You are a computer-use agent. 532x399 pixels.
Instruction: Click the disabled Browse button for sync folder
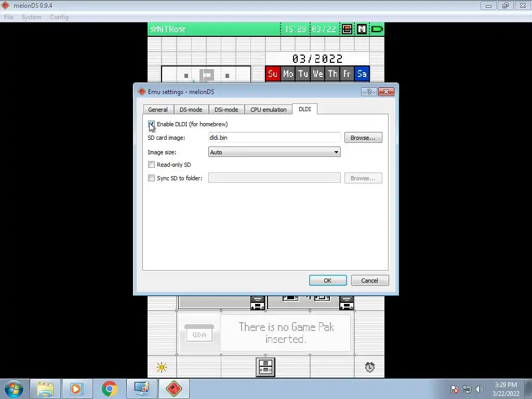click(363, 178)
